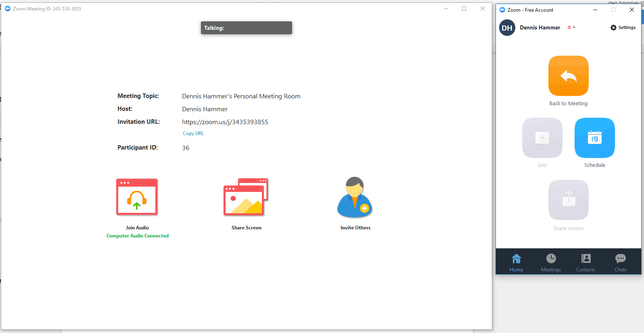This screenshot has height=333, width=644.
Task: Click the Back to Meeting label
Action: 568,104
